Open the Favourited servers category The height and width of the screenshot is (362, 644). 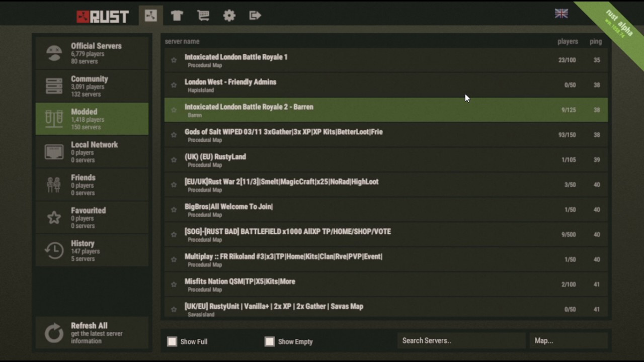click(x=92, y=218)
